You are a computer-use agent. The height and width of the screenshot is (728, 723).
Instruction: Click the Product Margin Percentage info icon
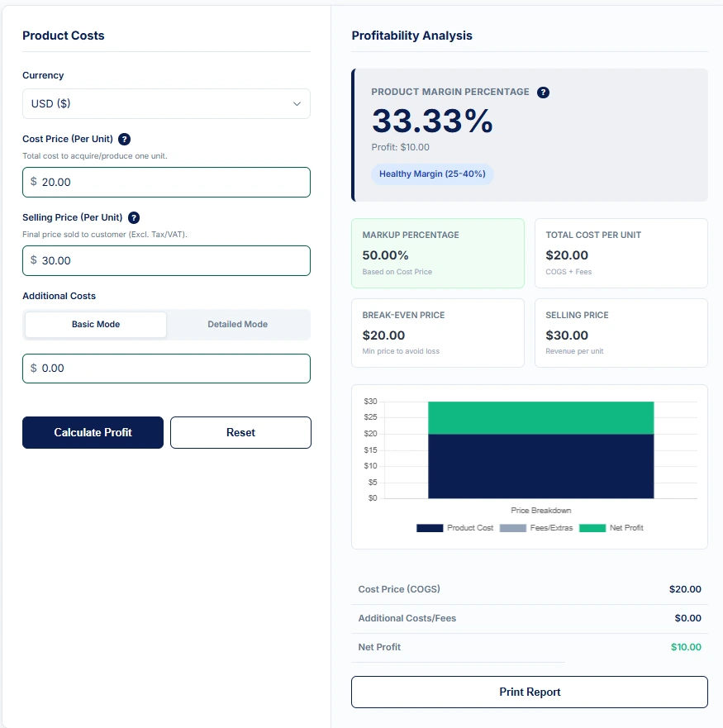tap(543, 92)
